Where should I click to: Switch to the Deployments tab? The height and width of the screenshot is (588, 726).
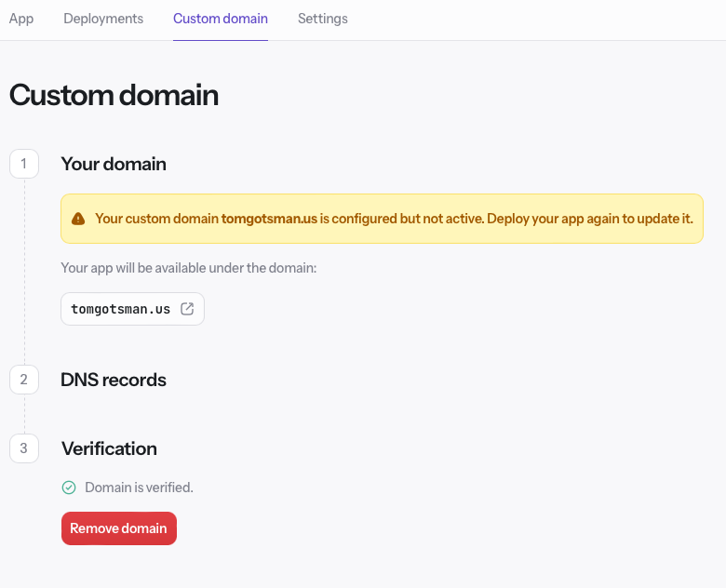tap(103, 19)
